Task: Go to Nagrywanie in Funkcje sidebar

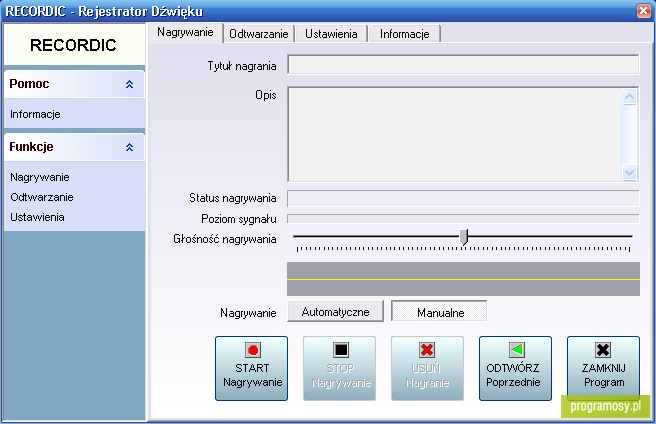Action: point(40,177)
